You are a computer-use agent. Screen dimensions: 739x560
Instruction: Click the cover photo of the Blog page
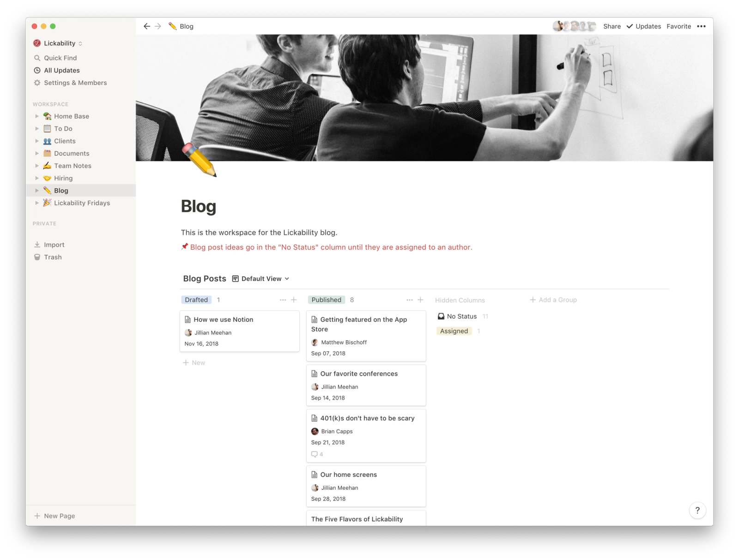tap(424, 98)
